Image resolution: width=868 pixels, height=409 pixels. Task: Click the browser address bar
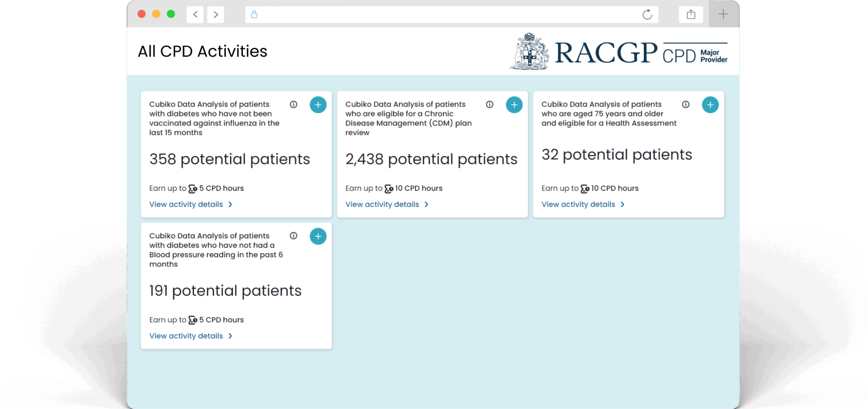pyautogui.click(x=445, y=14)
